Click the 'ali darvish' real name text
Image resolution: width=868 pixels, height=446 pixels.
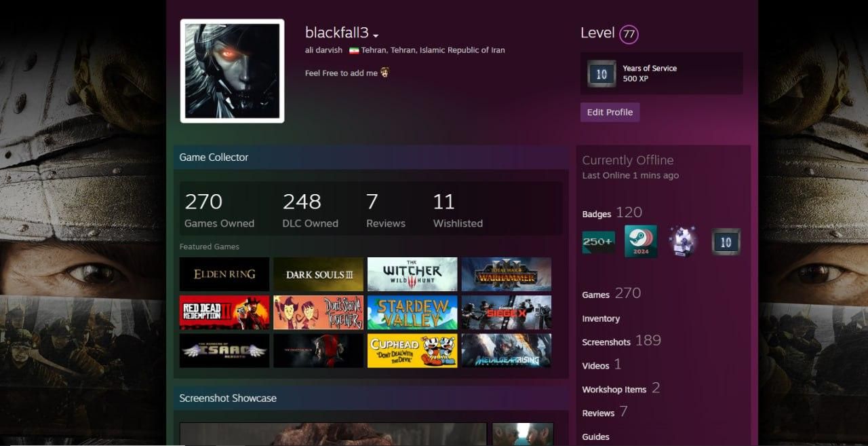323,50
